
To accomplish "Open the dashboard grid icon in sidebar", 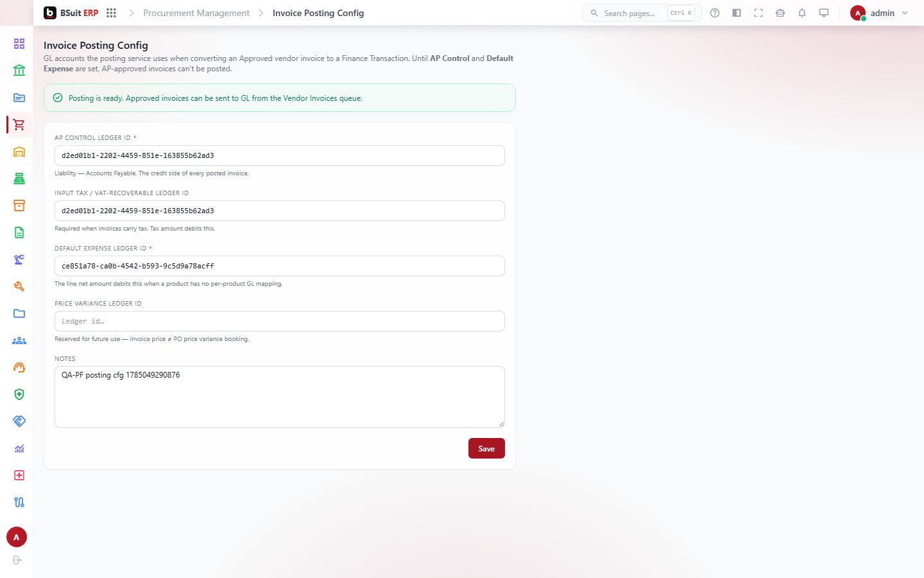I will (19, 44).
